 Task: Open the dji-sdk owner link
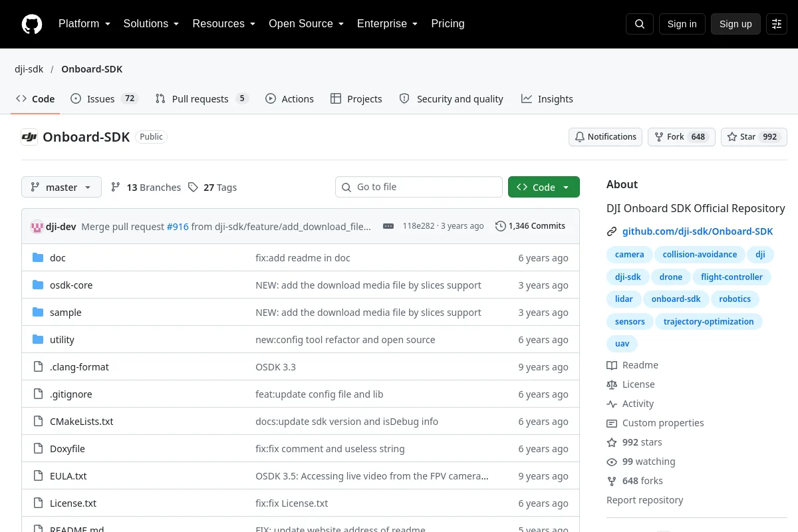click(x=29, y=69)
